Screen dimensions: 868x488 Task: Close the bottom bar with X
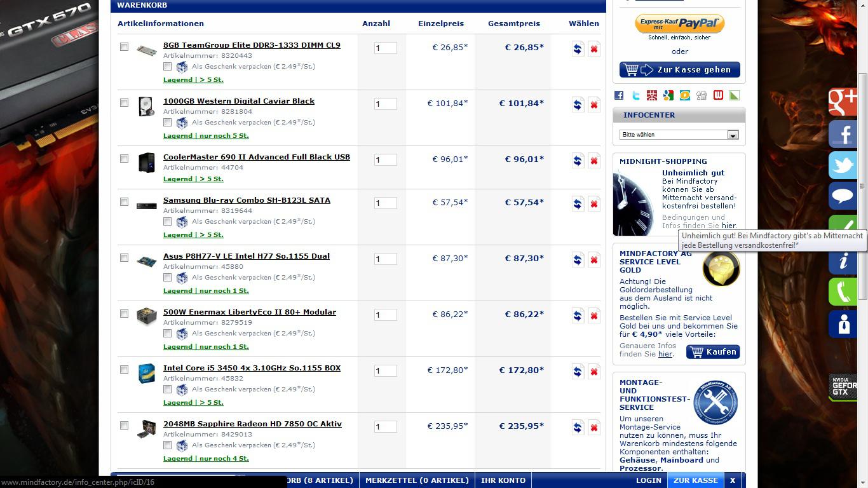click(x=733, y=480)
